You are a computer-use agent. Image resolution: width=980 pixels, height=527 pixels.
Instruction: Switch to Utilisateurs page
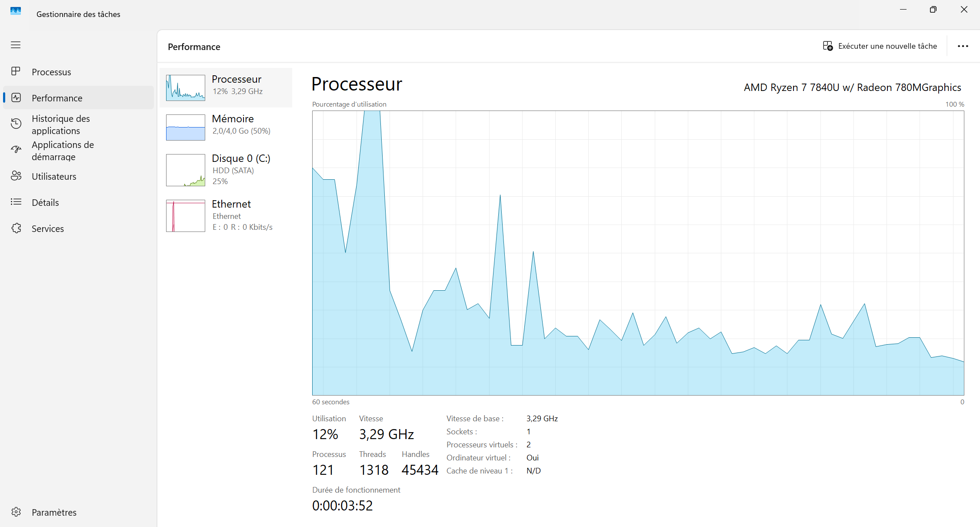(x=78, y=176)
